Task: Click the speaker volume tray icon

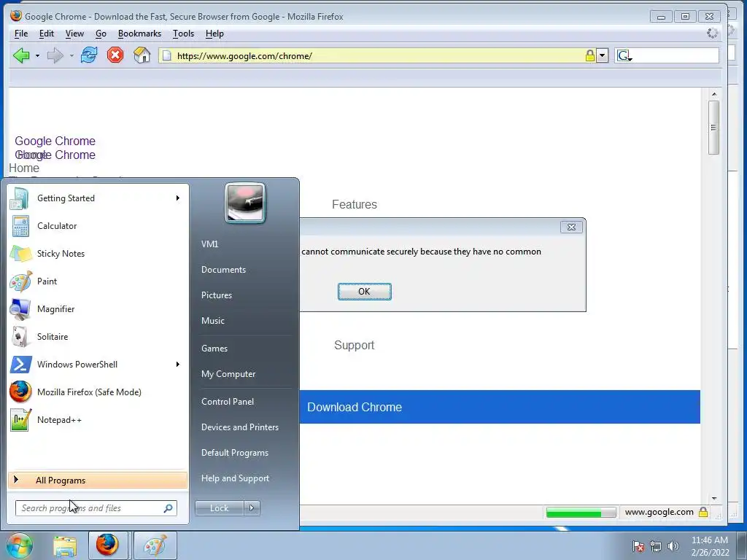Action: click(673, 546)
